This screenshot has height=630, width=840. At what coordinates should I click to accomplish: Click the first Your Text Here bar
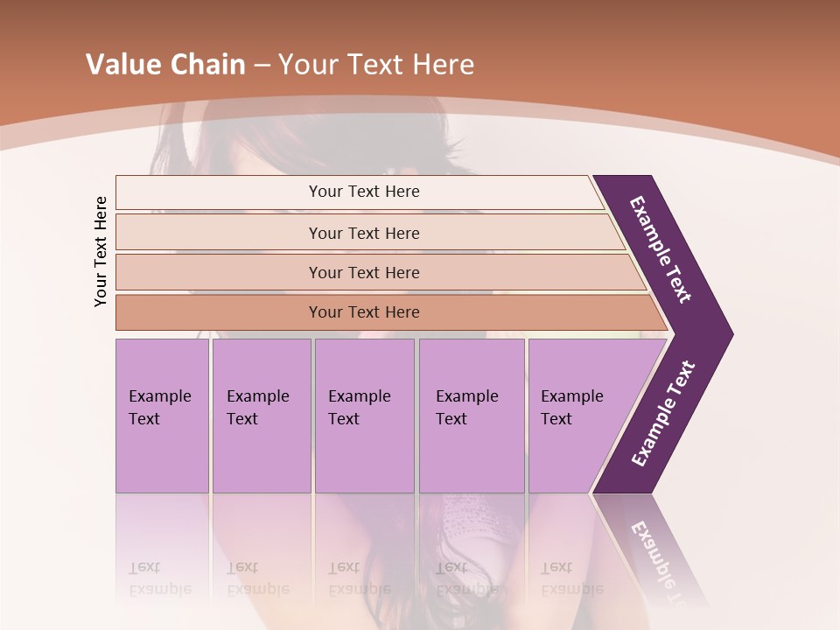[360, 192]
